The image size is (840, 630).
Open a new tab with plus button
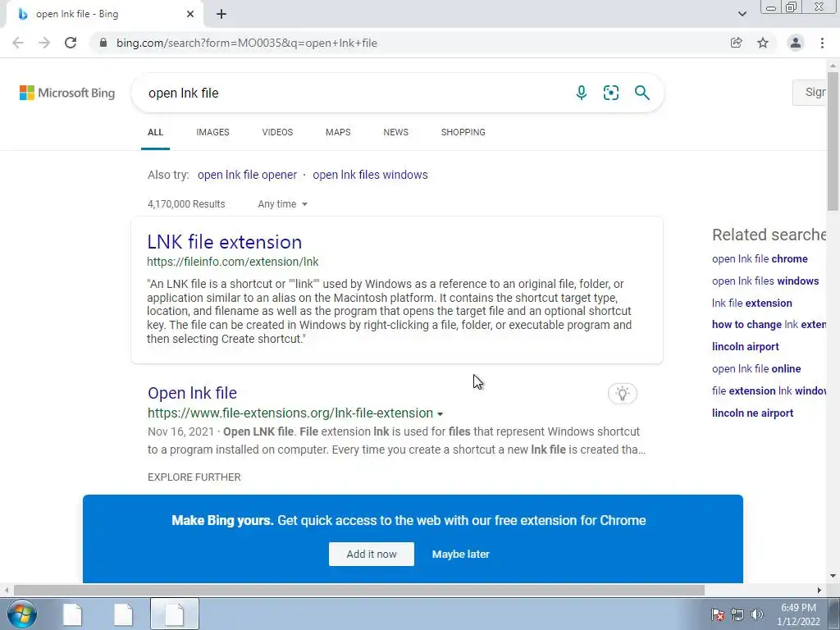click(221, 15)
